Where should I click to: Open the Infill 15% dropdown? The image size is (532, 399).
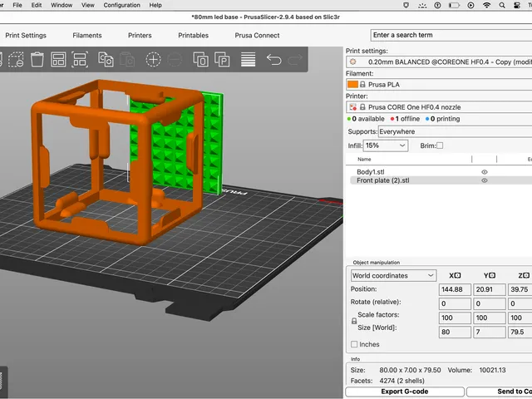click(386, 145)
